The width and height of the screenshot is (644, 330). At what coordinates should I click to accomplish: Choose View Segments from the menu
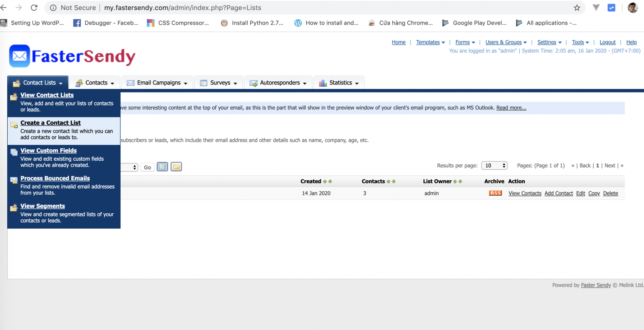click(x=43, y=206)
